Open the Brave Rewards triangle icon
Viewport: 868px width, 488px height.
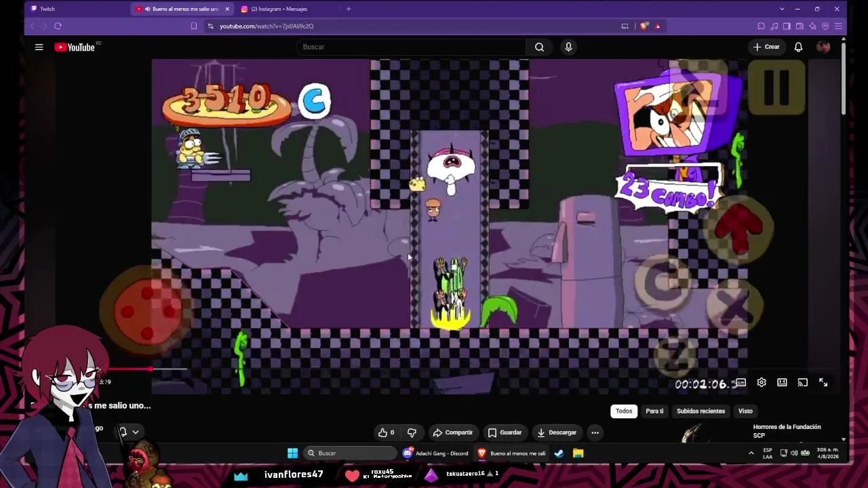[x=657, y=26]
